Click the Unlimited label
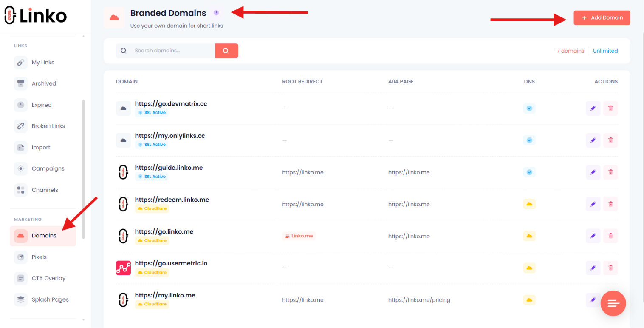 click(605, 51)
